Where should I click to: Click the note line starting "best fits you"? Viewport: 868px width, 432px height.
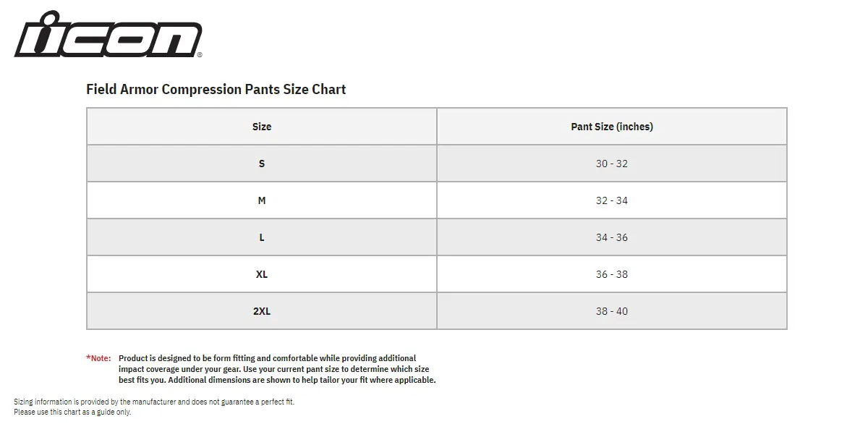(277, 380)
